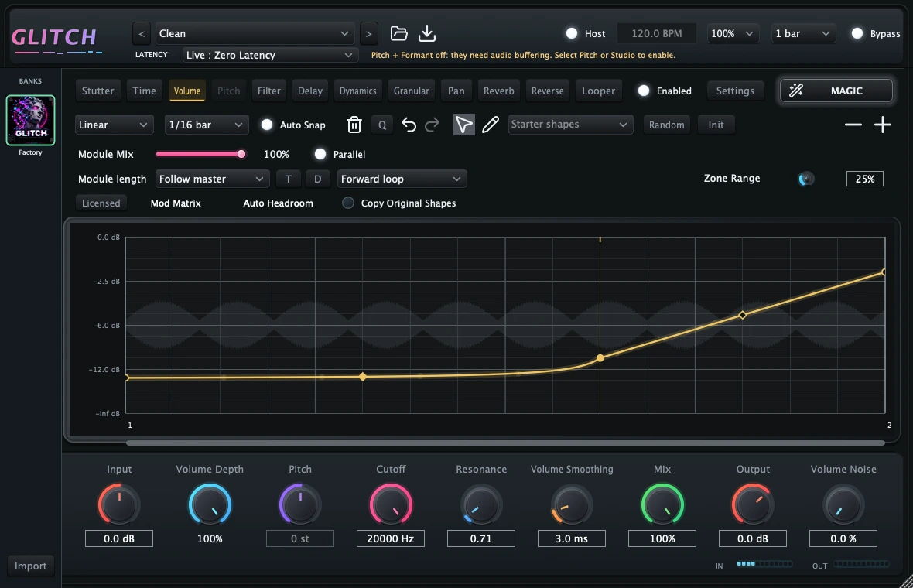Click the Settings button
The image size is (913, 588).
pyautogui.click(x=735, y=91)
